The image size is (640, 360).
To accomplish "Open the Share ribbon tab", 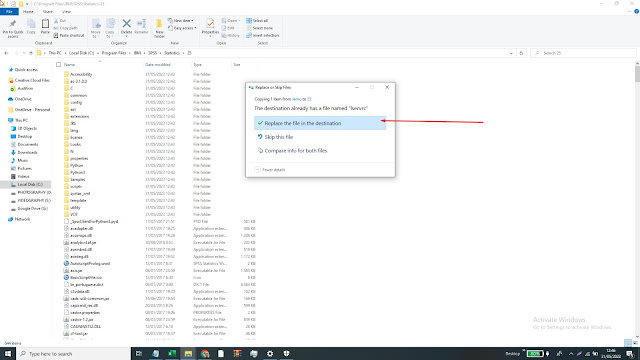I will pyautogui.click(x=48, y=12).
